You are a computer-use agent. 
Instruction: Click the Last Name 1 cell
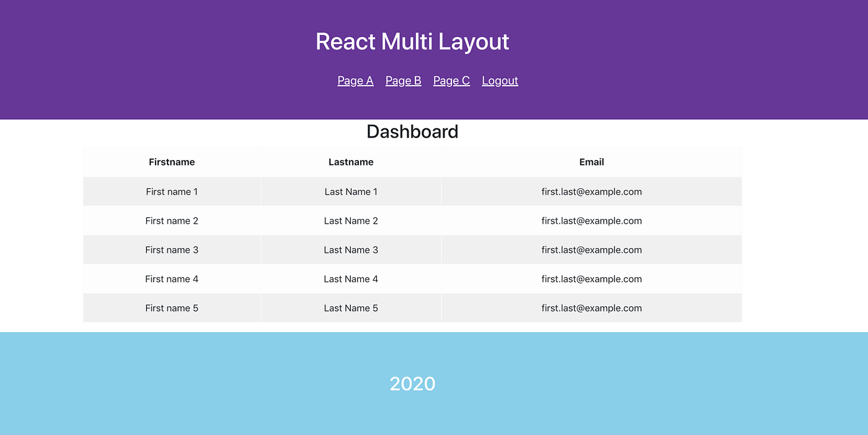click(351, 191)
